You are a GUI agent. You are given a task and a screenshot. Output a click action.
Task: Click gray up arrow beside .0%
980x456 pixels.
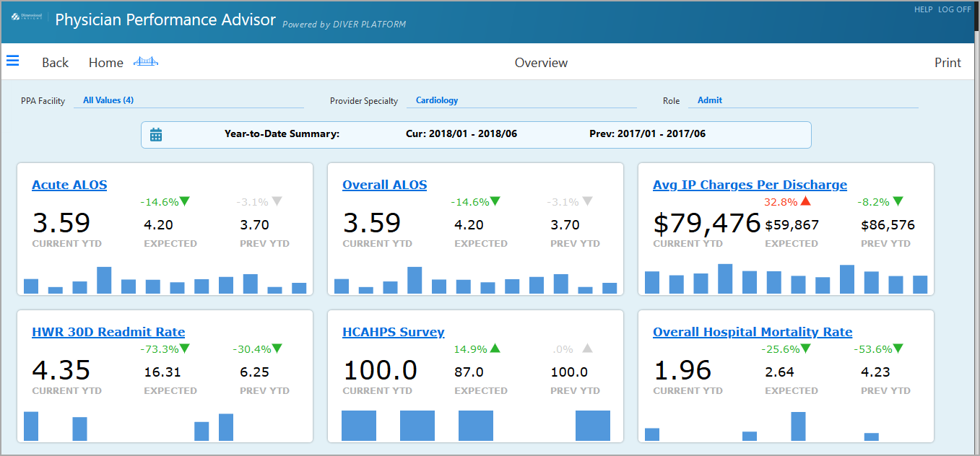click(587, 348)
